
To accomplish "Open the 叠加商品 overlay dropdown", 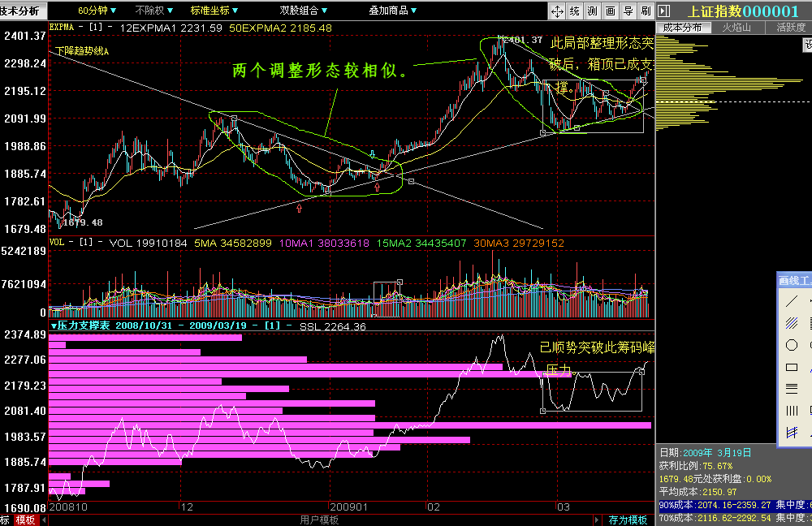I will [392, 11].
